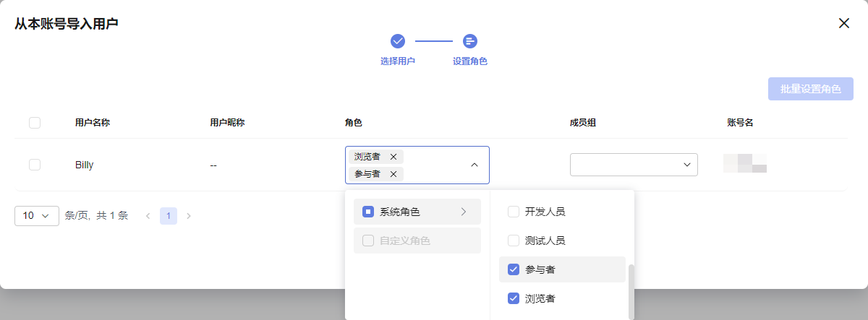Viewport: 868px width, 320px height.
Task: Open the 成员组 dropdown
Action: tap(634, 165)
